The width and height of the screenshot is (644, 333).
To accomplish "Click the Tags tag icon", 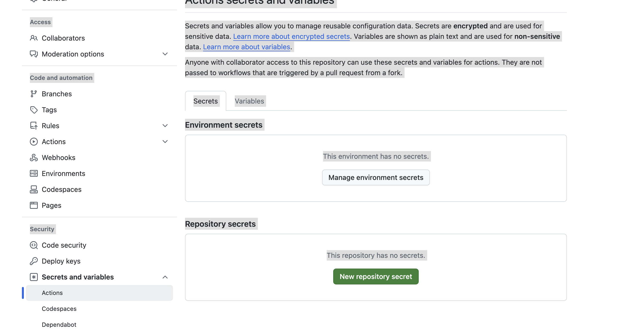I will [x=34, y=110].
